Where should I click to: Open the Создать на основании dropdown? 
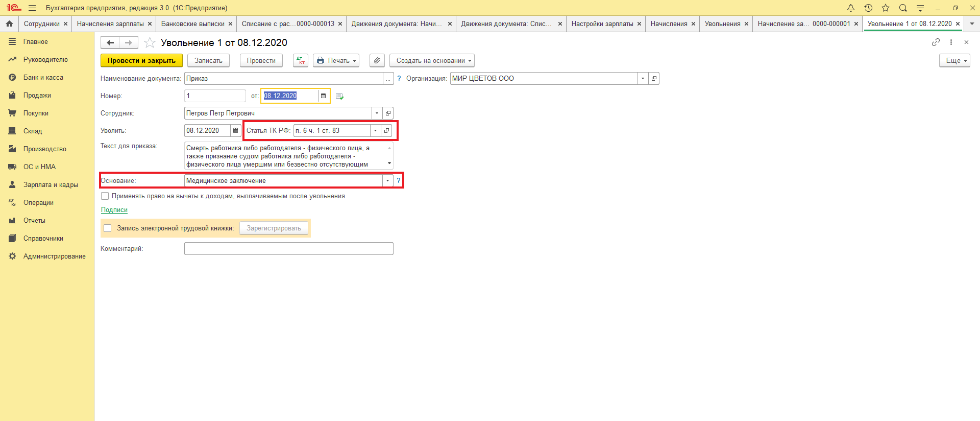432,60
